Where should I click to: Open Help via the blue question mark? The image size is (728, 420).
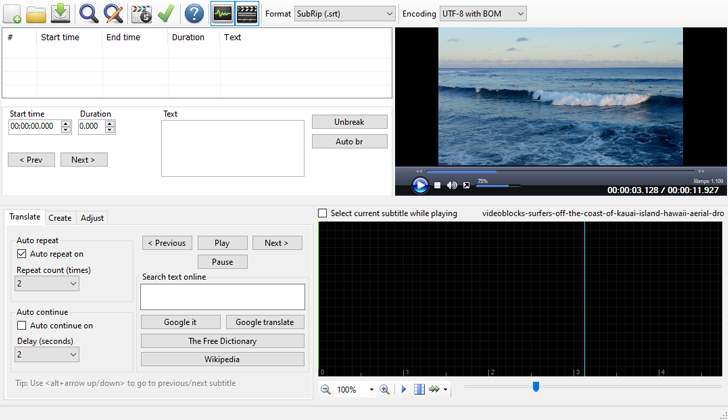pos(194,14)
